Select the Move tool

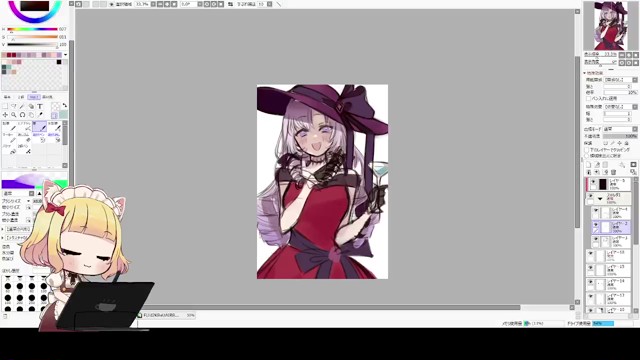click(5, 115)
